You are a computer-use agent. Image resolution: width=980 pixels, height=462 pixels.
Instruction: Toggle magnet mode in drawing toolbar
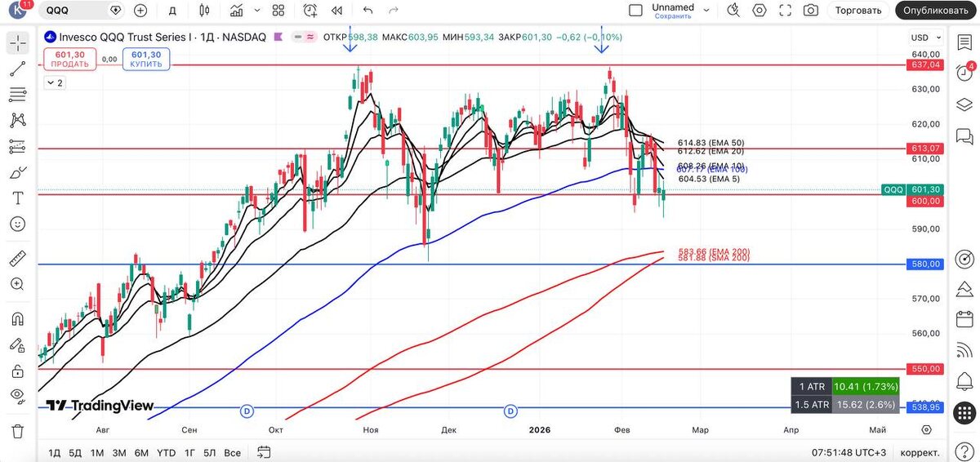pyautogui.click(x=17, y=319)
